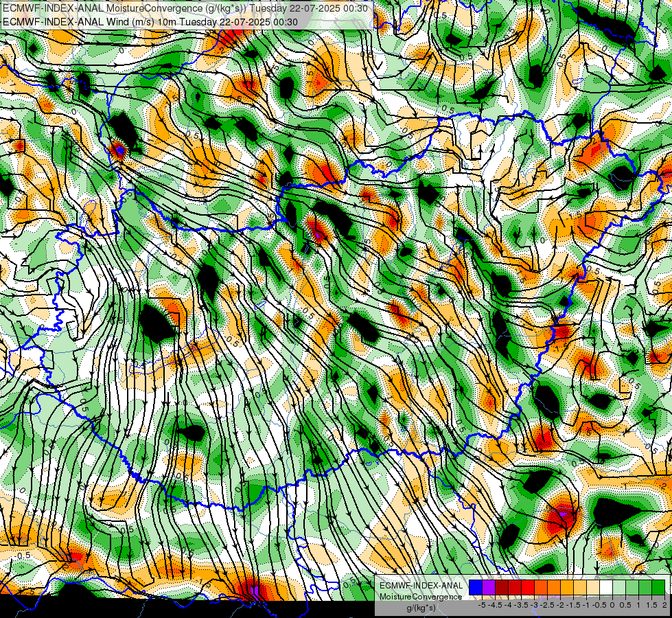672x618 pixels.
Task: Click the '-2' legend tick value
Action: click(561, 605)
